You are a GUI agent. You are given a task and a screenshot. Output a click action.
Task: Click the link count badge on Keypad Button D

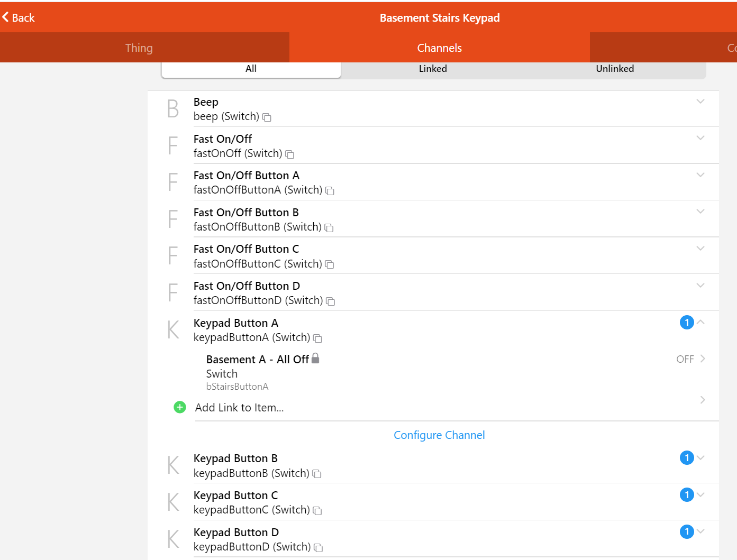[x=687, y=531]
